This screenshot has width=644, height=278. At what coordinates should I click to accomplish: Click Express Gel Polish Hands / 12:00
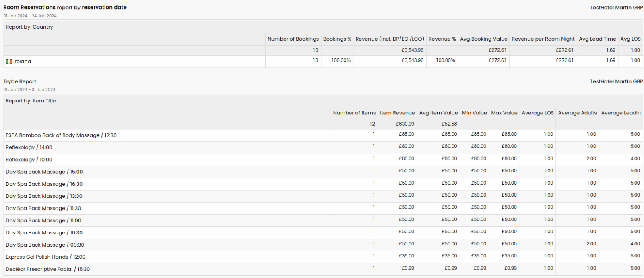click(x=45, y=257)
